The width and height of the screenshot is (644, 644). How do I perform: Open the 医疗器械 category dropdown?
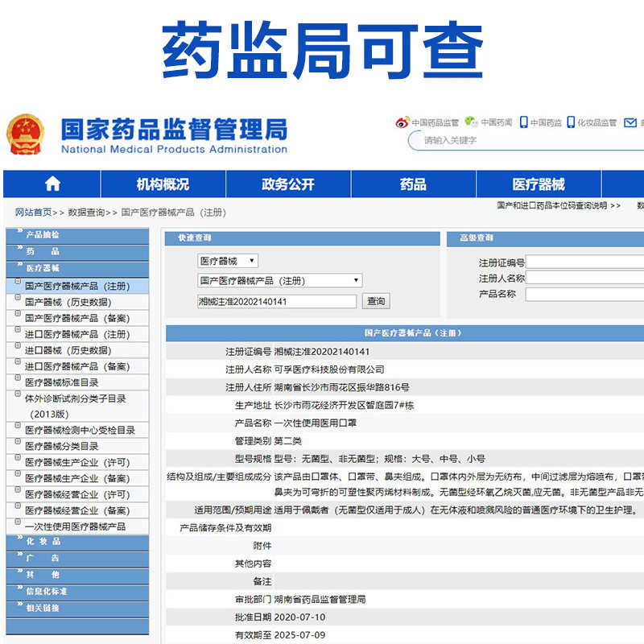point(228,261)
